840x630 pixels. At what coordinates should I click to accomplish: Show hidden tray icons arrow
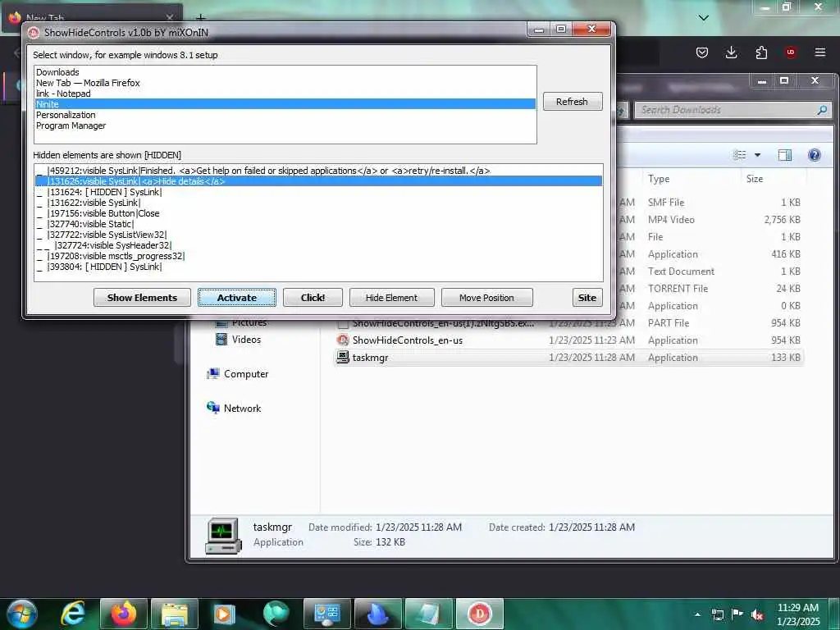[x=697, y=614]
